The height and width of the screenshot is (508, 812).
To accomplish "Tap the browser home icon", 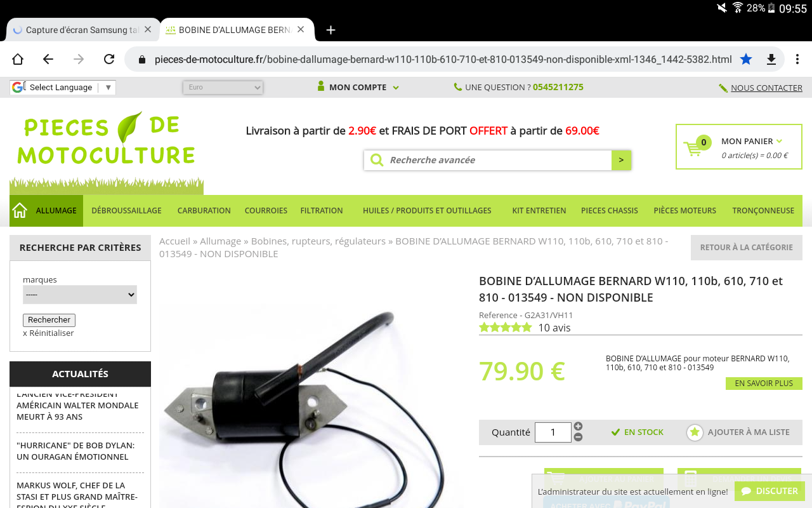I will coord(18,59).
